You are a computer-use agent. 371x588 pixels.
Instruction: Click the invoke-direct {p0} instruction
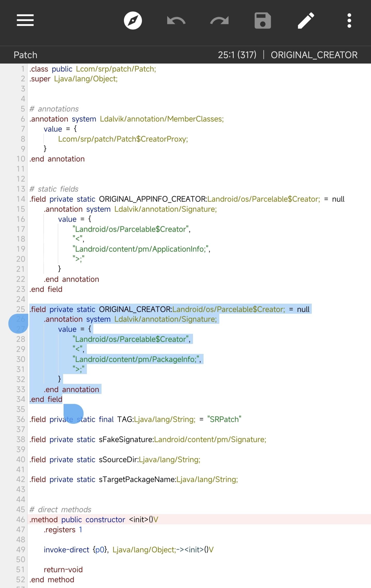coord(129,550)
